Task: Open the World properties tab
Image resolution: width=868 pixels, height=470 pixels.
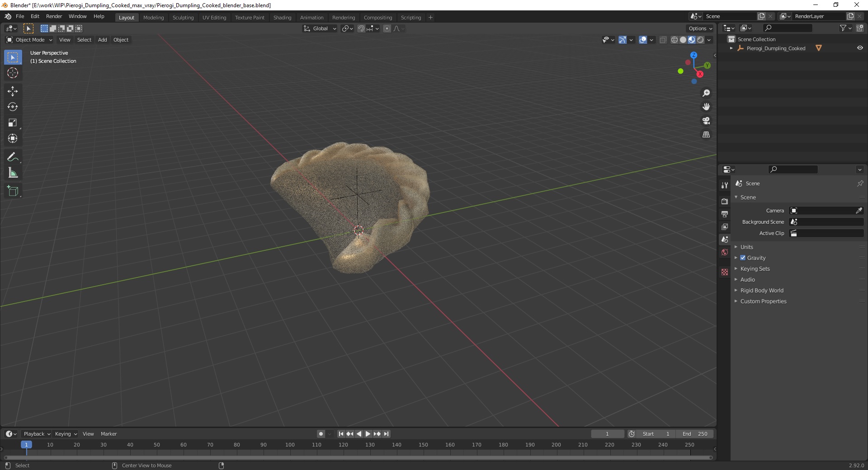Action: [x=725, y=252]
